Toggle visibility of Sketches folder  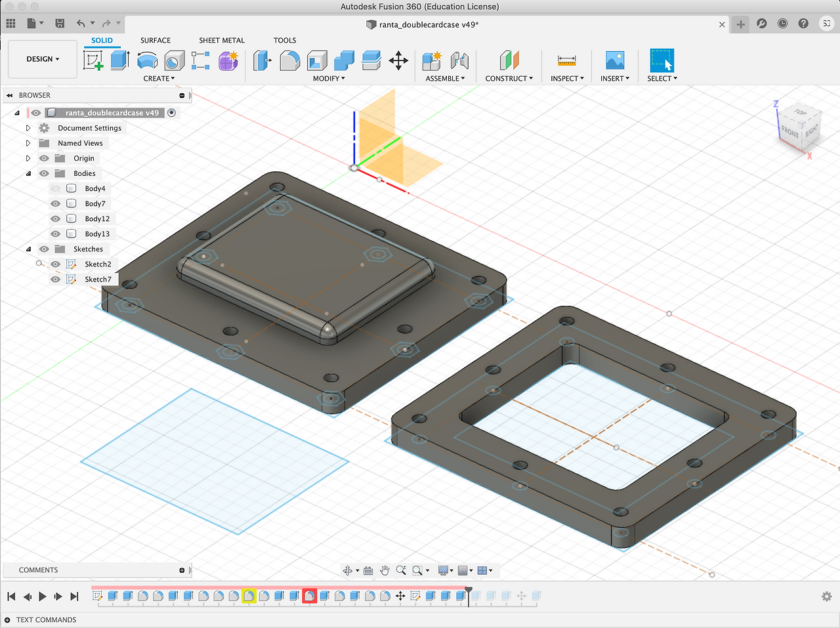[x=44, y=249]
